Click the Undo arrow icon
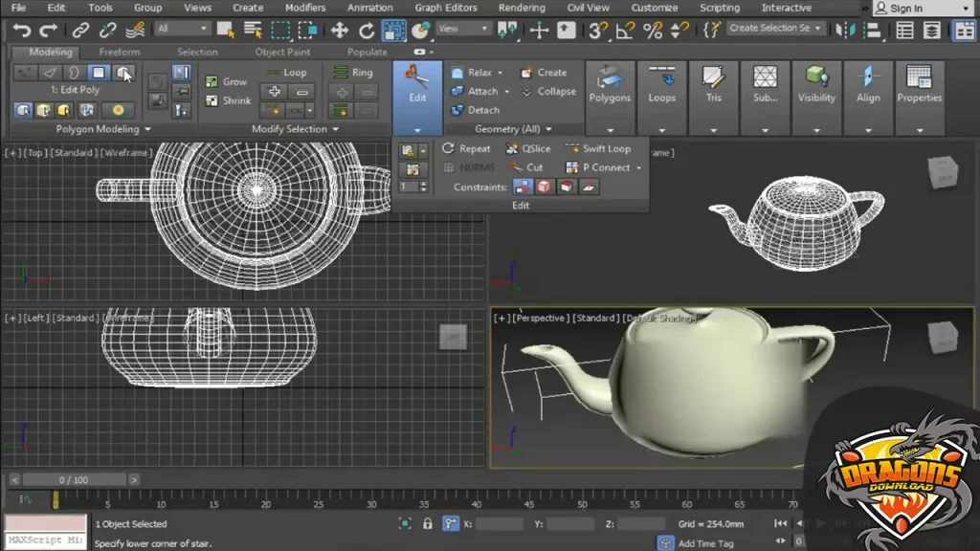Screen dimensions: 980x551 (x=20, y=31)
